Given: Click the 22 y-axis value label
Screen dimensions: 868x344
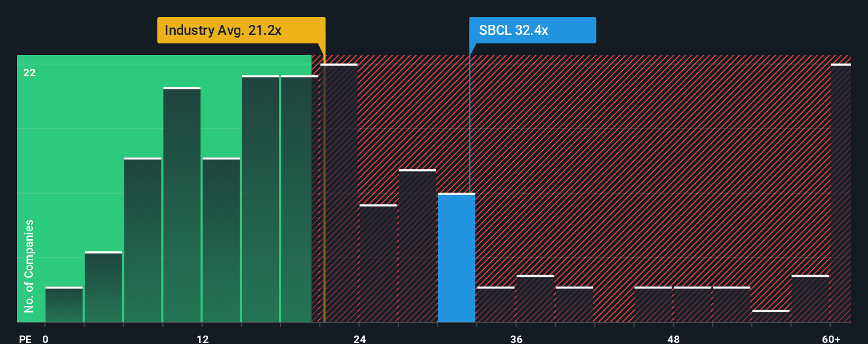Looking at the screenshot, I should pos(30,73).
